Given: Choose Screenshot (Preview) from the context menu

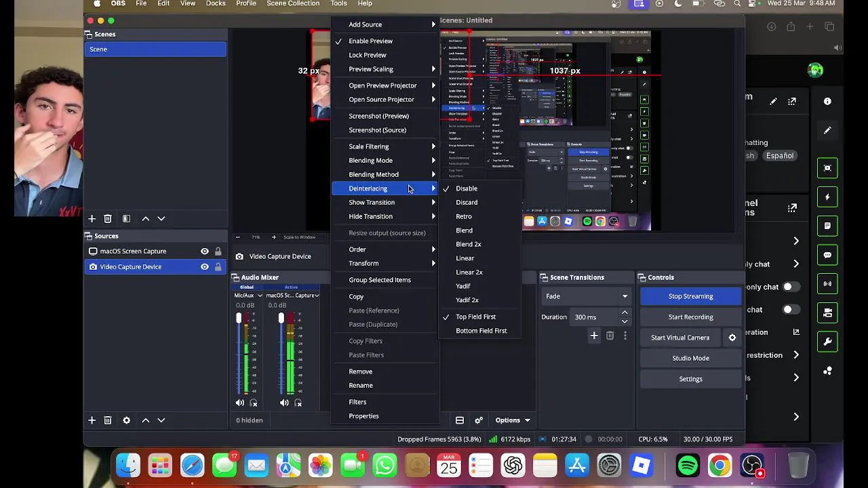Looking at the screenshot, I should coord(385,116).
